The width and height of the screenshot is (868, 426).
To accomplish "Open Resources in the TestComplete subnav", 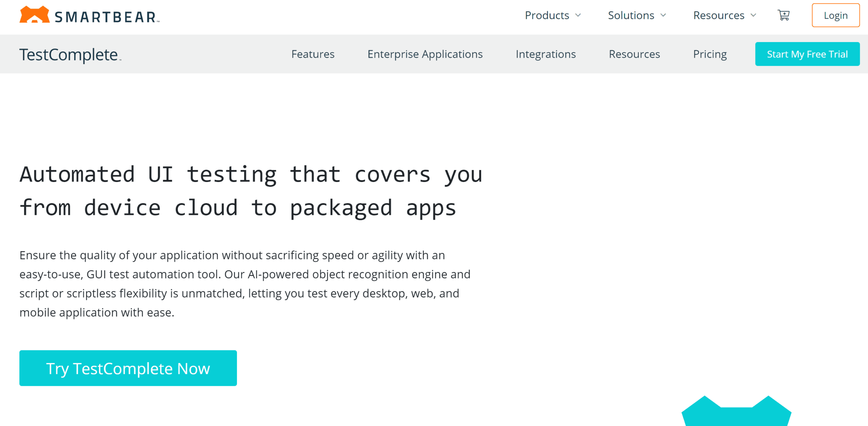I will [x=634, y=54].
